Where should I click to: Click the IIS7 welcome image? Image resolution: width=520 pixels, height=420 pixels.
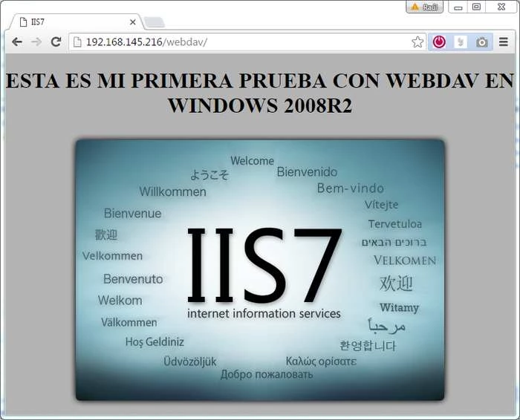pos(260,269)
